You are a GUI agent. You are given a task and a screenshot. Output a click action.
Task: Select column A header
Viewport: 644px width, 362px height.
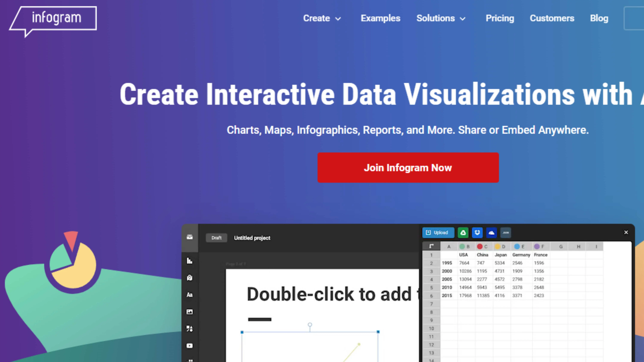[449, 247]
